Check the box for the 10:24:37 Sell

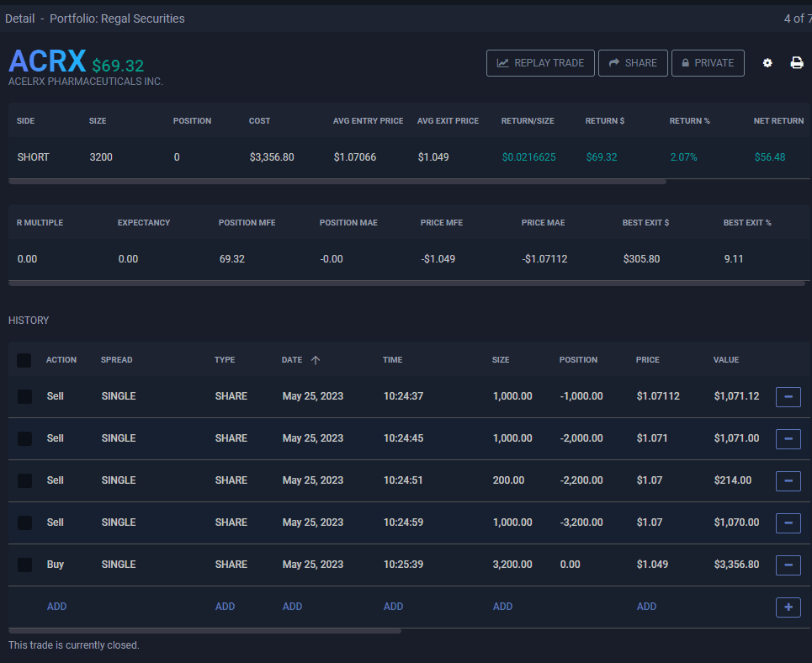(24, 396)
